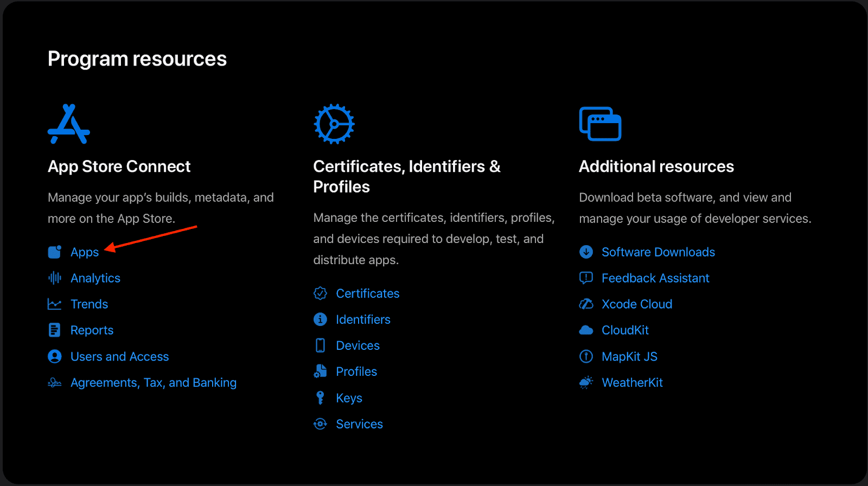Go to Keys
Viewport: 868px width, 486px height.
(349, 398)
